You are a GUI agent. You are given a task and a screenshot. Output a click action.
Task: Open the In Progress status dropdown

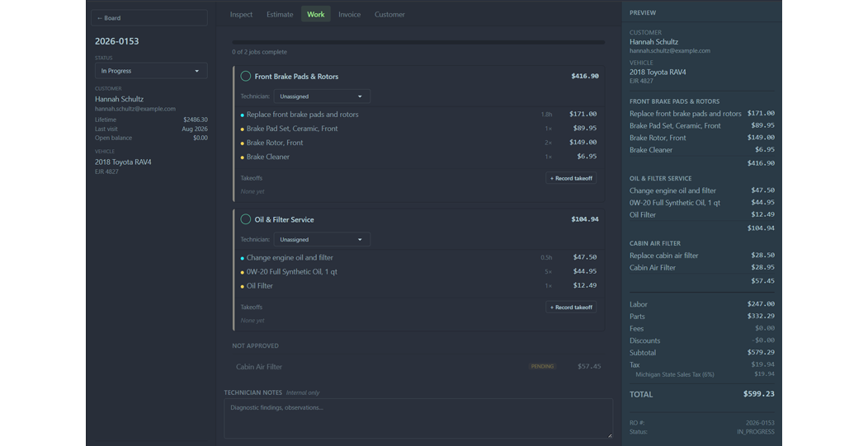[x=151, y=71]
